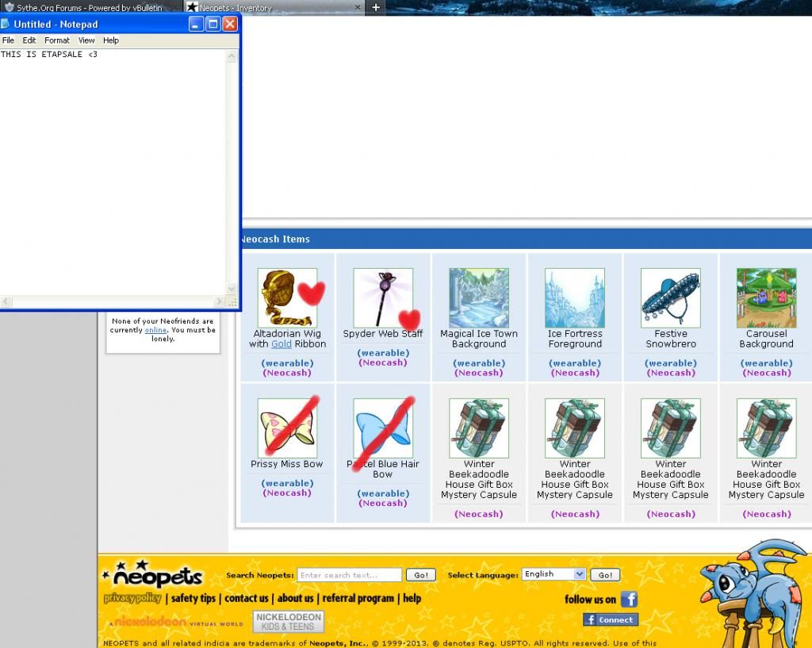The height and width of the screenshot is (648, 812).
Task: Click the Notepad horizontal scrollbar right arrow
Action: click(219, 301)
